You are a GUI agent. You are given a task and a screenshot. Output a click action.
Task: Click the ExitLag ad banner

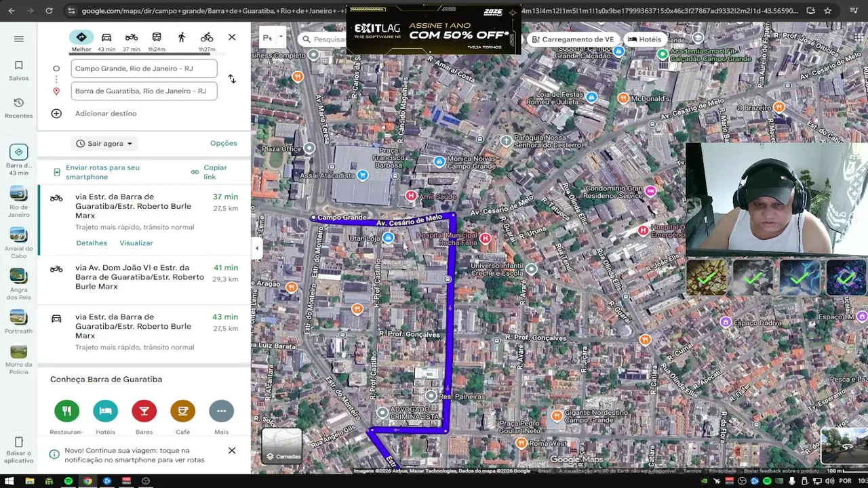433,30
